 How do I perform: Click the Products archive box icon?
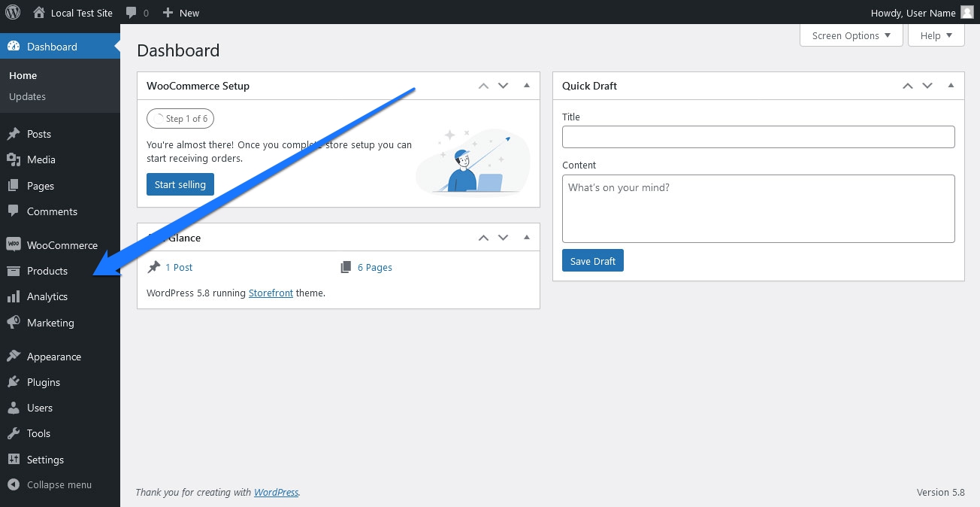(14, 271)
